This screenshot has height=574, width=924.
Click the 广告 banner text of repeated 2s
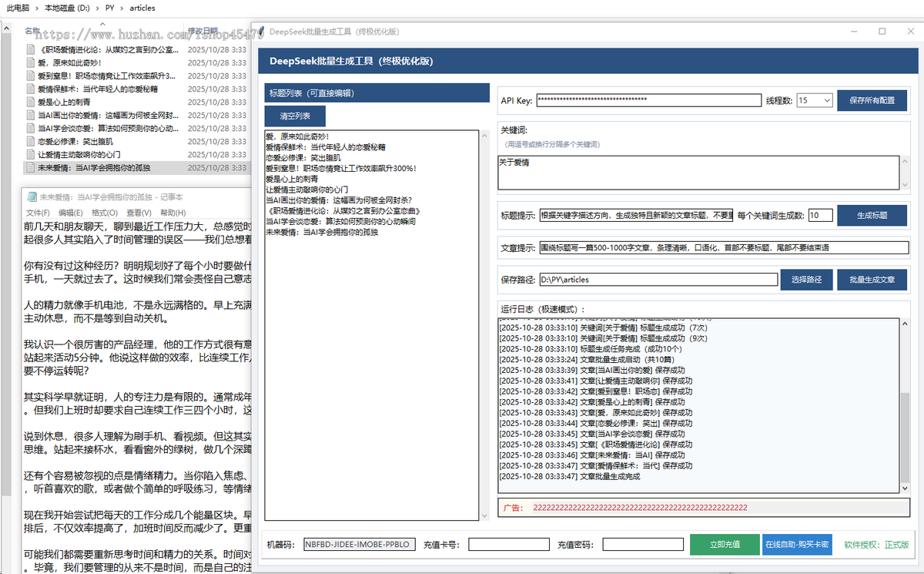click(x=640, y=508)
